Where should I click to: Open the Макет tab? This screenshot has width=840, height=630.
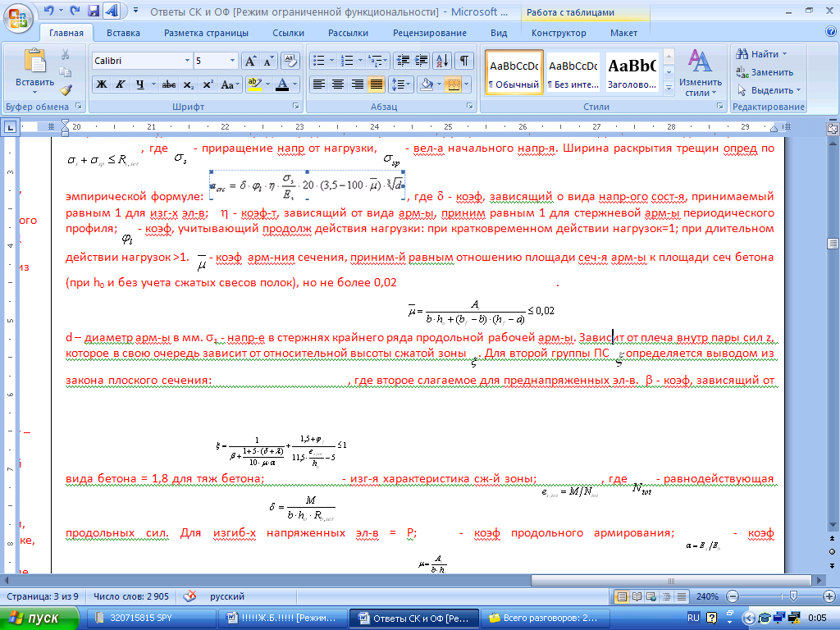[x=623, y=33]
